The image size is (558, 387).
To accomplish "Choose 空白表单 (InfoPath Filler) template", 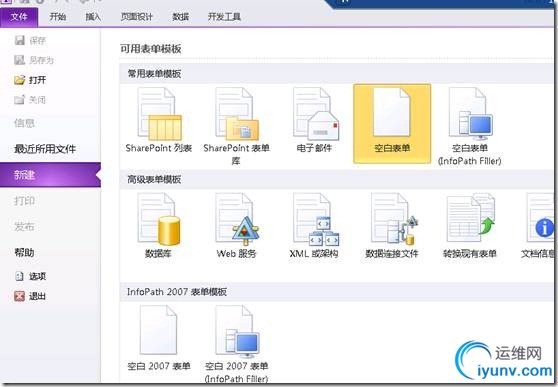I will click(470, 126).
